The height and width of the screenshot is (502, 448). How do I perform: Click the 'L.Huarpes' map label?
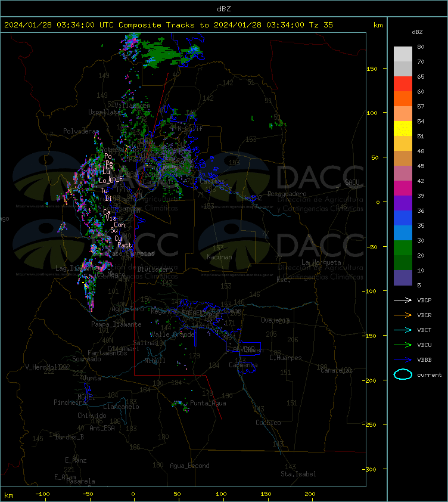285,358
